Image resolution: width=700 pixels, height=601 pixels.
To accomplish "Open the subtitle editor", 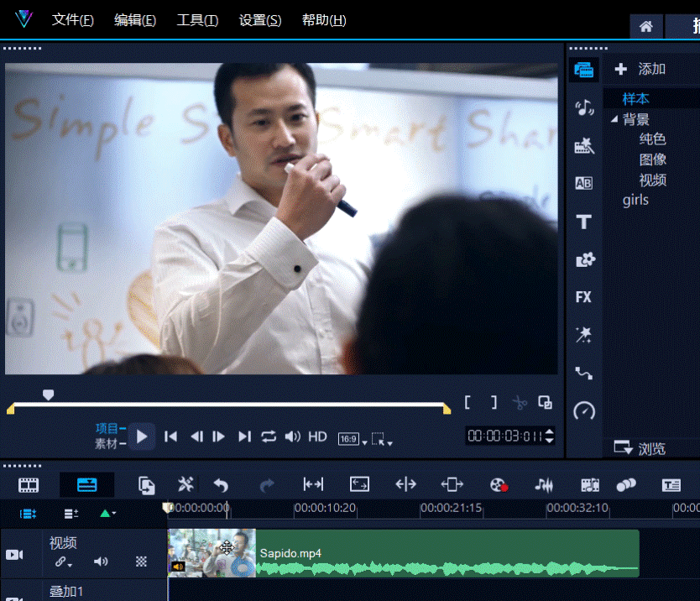I will pos(671,485).
